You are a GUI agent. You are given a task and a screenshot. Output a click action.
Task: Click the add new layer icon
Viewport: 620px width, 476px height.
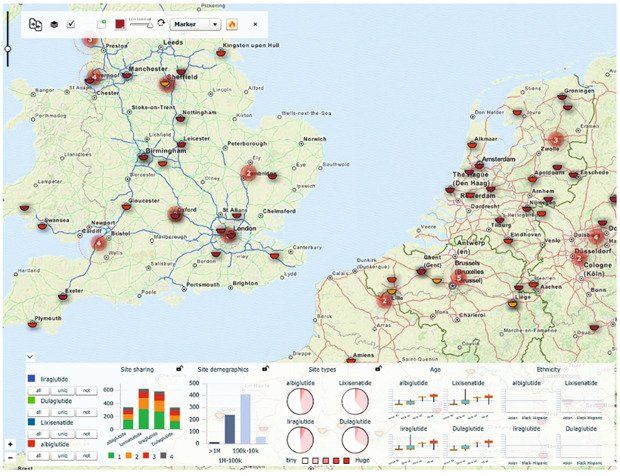[x=102, y=23]
